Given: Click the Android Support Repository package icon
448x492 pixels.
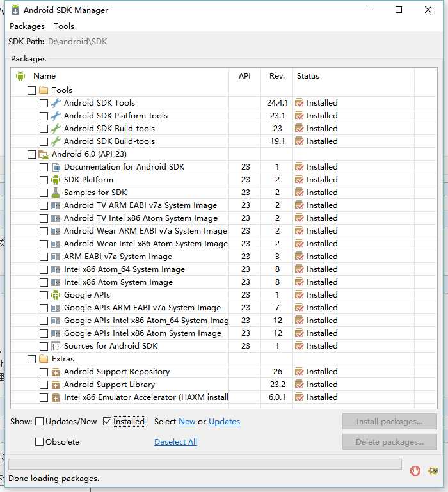Looking at the screenshot, I should [56, 372].
